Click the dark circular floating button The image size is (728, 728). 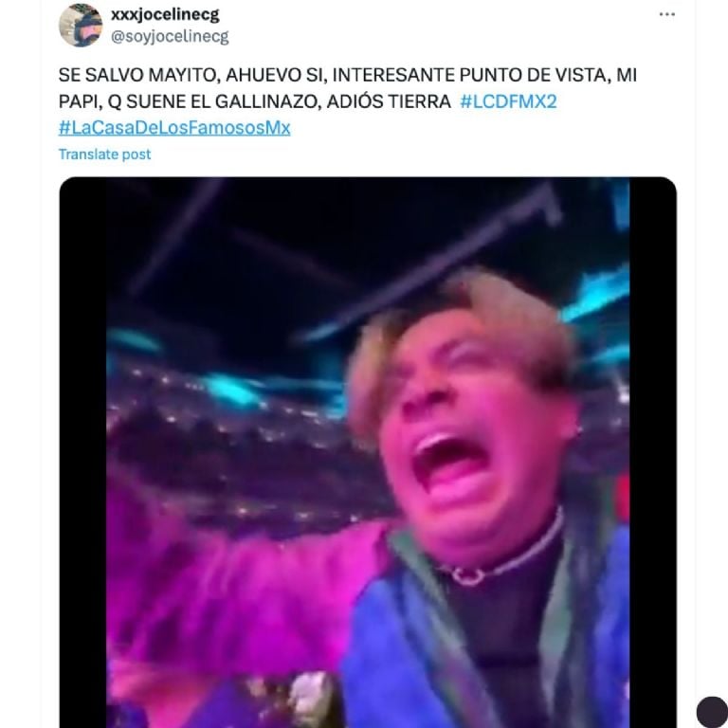pyautogui.click(x=711, y=711)
